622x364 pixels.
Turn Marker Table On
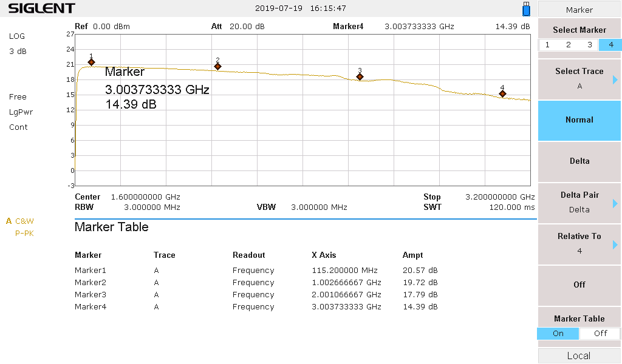[558, 334]
